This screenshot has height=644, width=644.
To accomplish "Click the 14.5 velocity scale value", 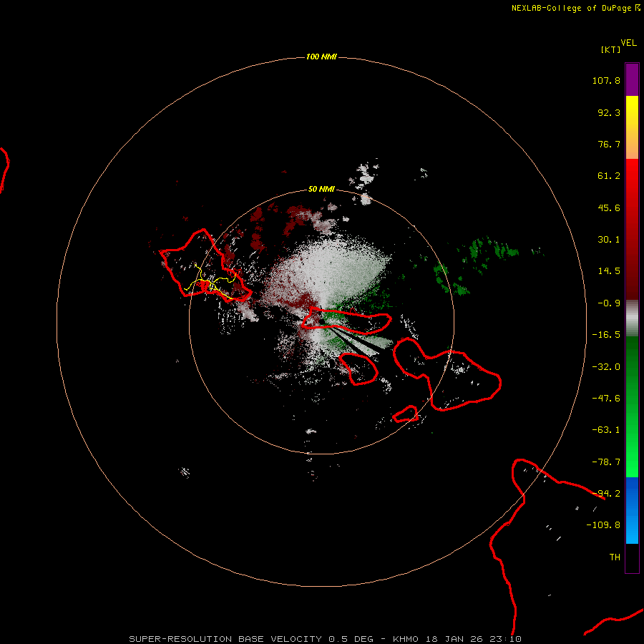I will (x=609, y=271).
